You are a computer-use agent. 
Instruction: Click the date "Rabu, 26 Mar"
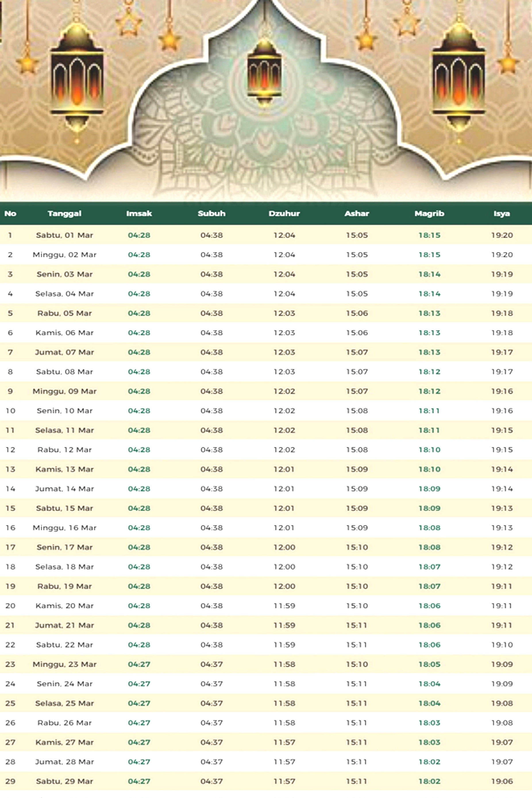click(x=64, y=723)
